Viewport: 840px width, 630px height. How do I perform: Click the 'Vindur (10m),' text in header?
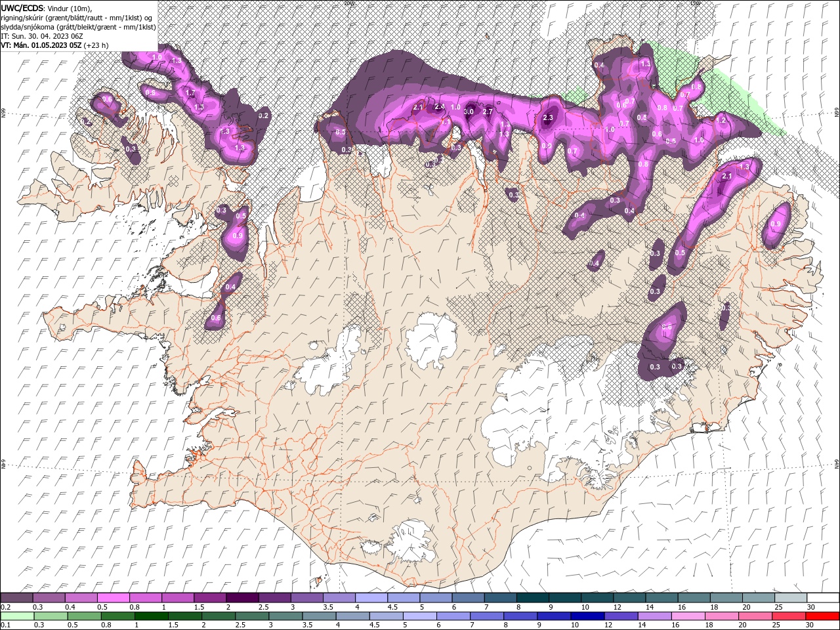[70, 8]
